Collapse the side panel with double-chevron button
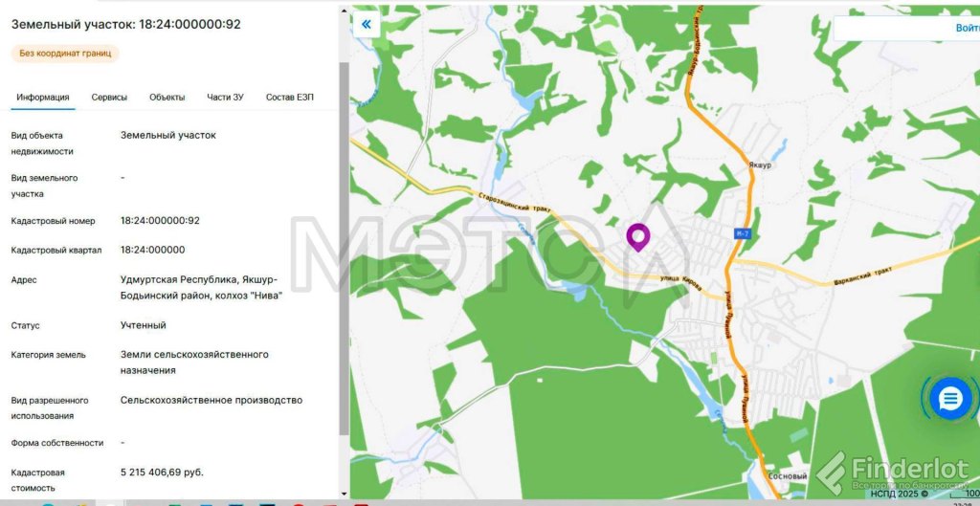 click(x=366, y=24)
